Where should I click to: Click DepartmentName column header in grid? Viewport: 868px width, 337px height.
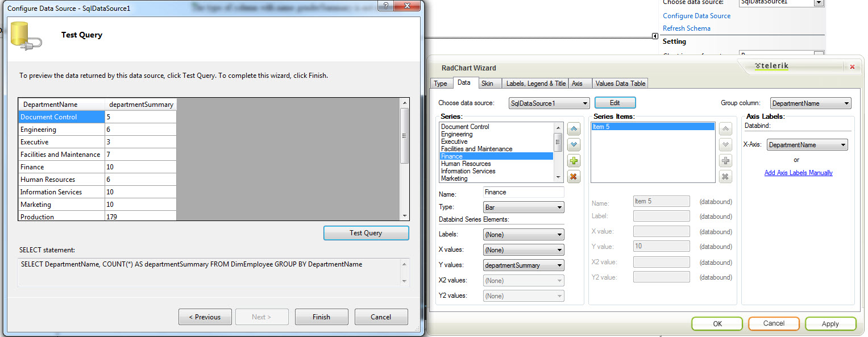click(61, 105)
